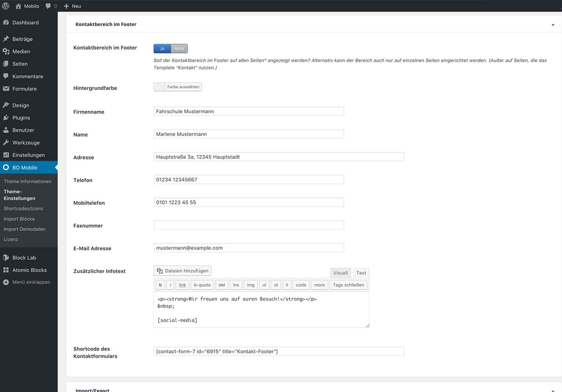Click the Dateien hinzufügen button
Viewport: 562px width, 392px height.
click(183, 271)
